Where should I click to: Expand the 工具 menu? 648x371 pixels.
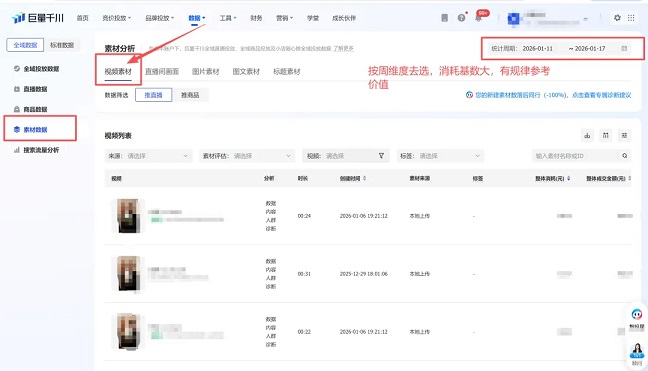coord(228,18)
